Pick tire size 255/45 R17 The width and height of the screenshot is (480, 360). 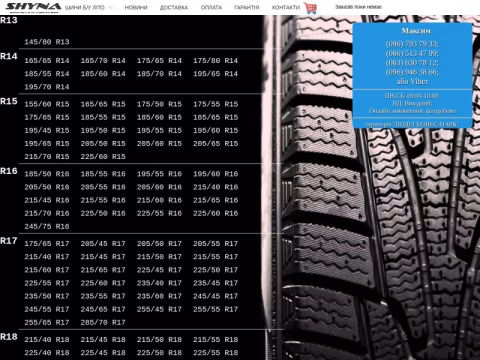coord(159,309)
